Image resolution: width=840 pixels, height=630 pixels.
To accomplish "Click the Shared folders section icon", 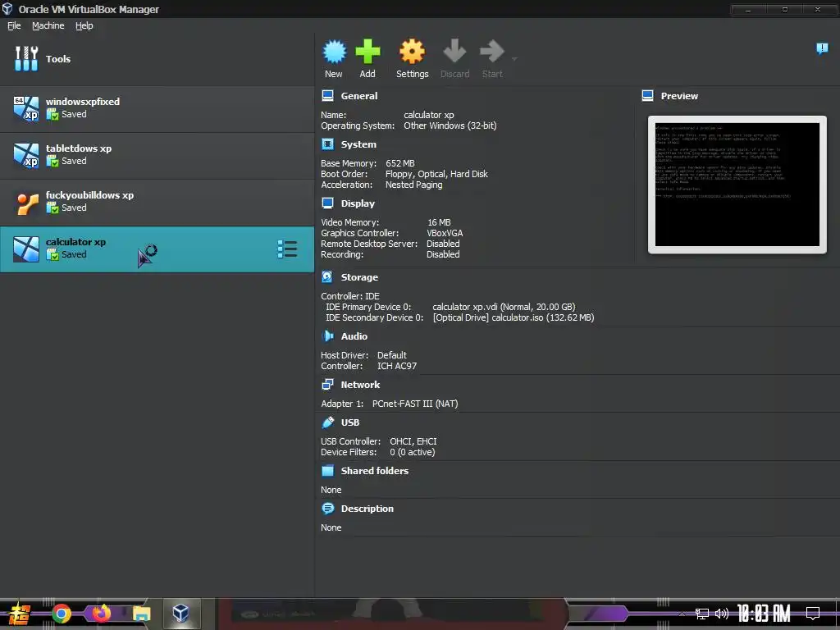I will [x=327, y=471].
